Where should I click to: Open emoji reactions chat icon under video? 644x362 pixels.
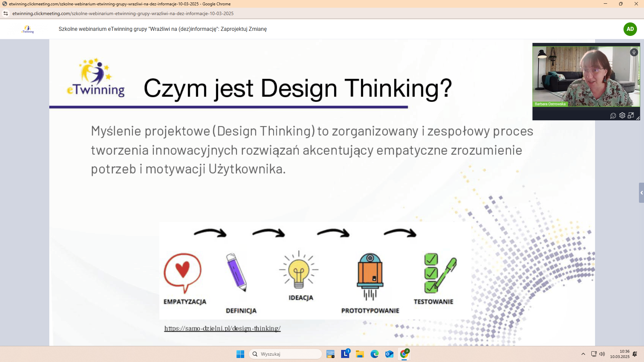coord(613,116)
